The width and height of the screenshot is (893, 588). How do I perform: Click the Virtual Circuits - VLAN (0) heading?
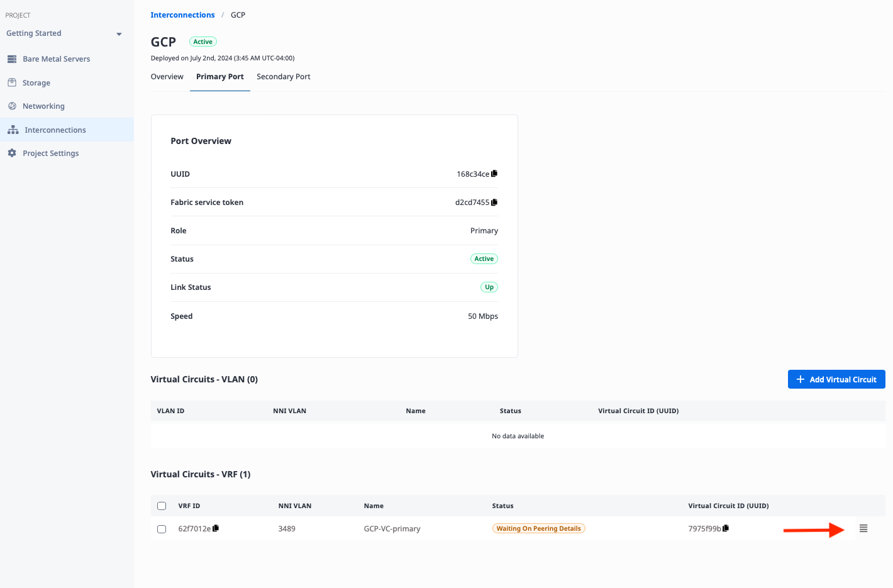click(204, 379)
